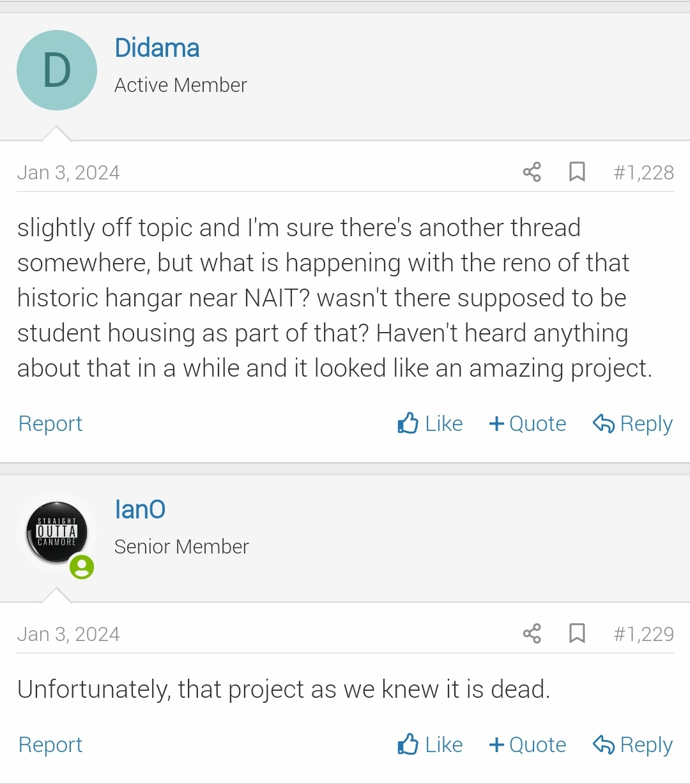
Task: Bookmark Didama's post #1,228
Action: (577, 172)
